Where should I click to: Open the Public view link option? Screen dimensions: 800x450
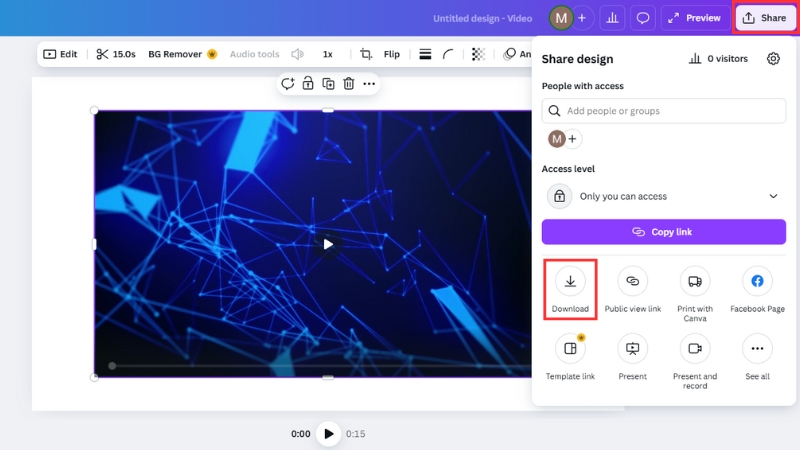point(632,282)
